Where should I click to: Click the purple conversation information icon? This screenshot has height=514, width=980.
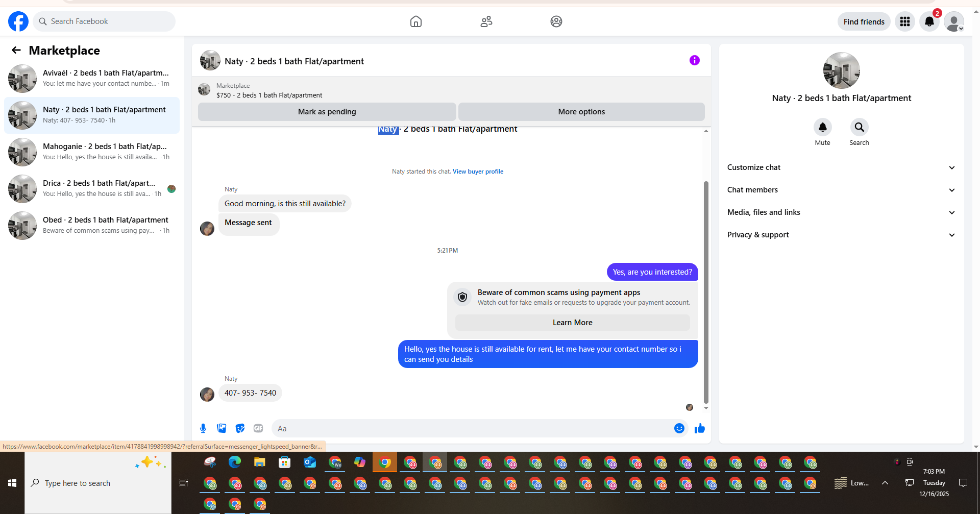tap(695, 60)
